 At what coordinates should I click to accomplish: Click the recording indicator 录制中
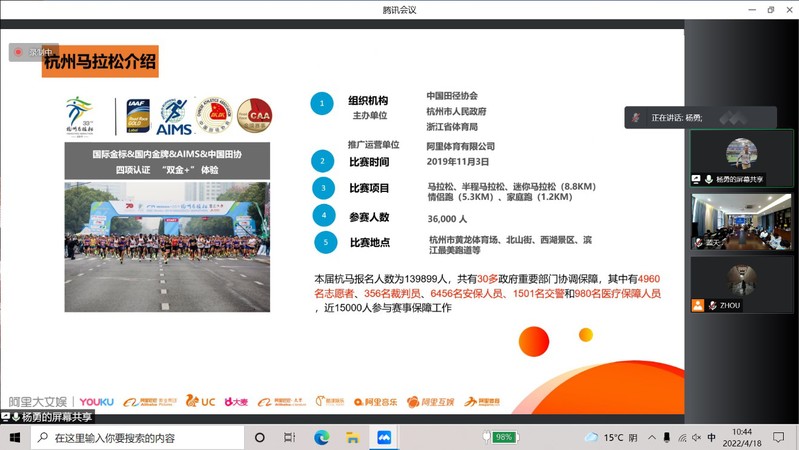pos(34,51)
